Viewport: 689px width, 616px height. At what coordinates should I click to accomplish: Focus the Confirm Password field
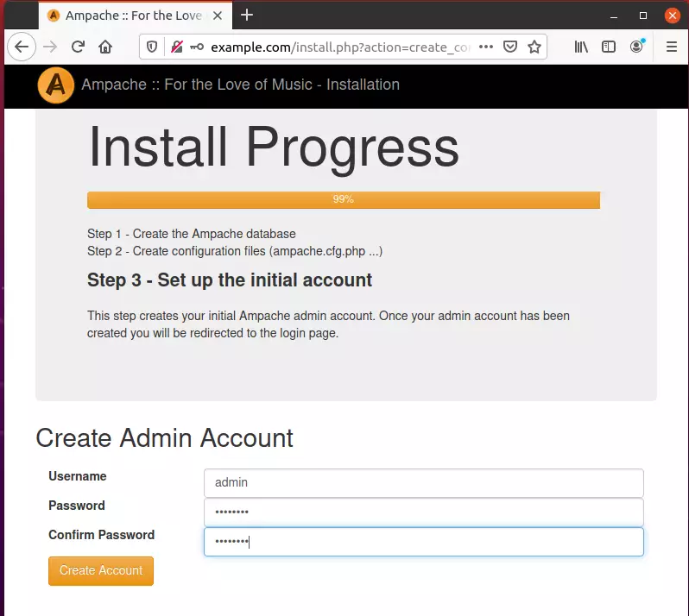pyautogui.click(x=424, y=541)
